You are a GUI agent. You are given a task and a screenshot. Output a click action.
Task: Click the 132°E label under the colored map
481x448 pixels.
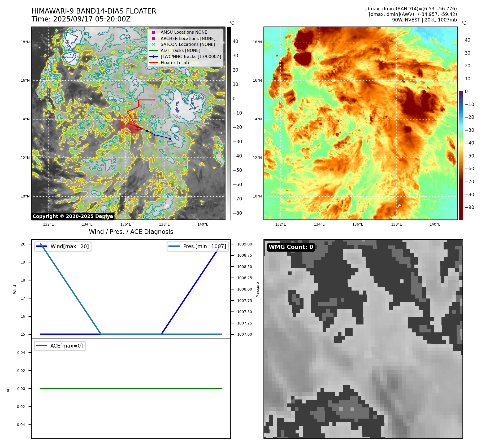point(280,224)
